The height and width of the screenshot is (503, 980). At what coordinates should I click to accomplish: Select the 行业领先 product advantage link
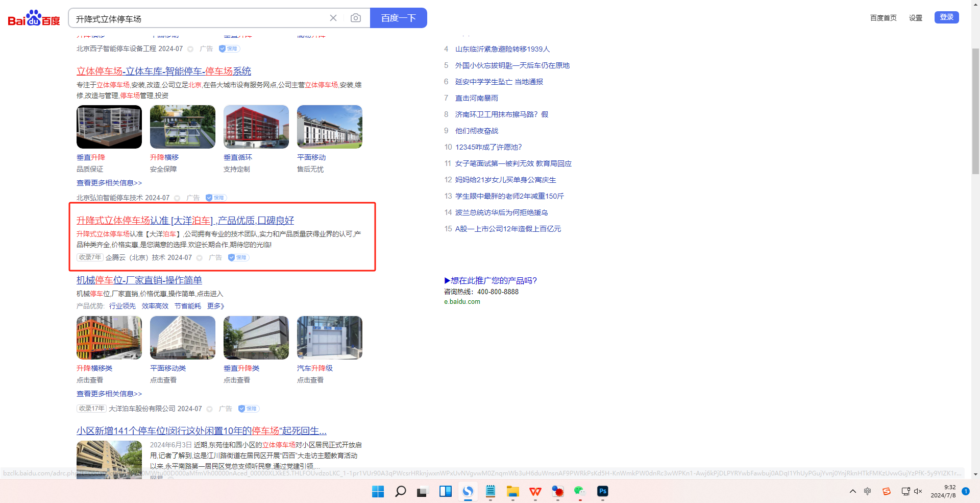(x=122, y=306)
